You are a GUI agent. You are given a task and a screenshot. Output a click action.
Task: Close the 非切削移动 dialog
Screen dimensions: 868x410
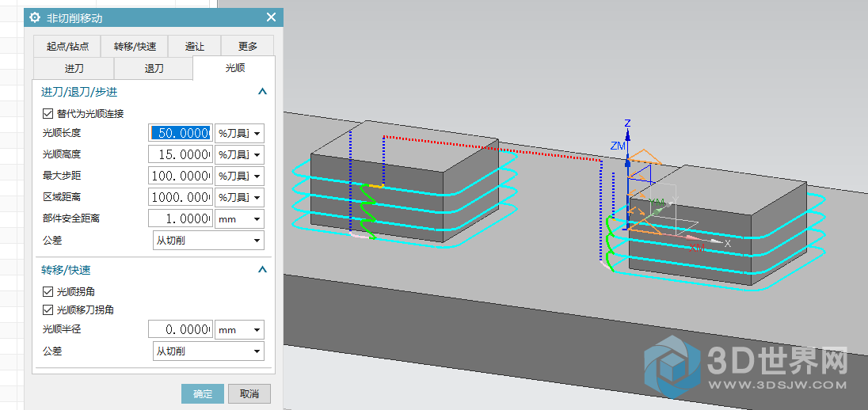(x=271, y=17)
